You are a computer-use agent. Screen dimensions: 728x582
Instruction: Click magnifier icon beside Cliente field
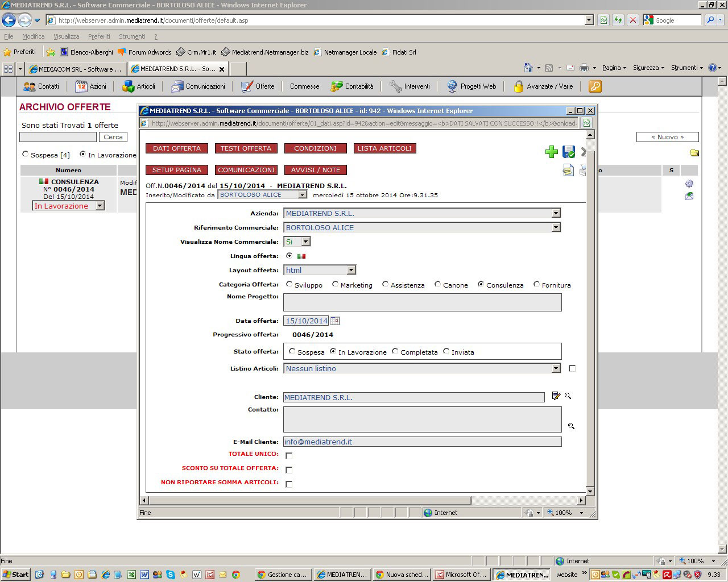point(568,396)
